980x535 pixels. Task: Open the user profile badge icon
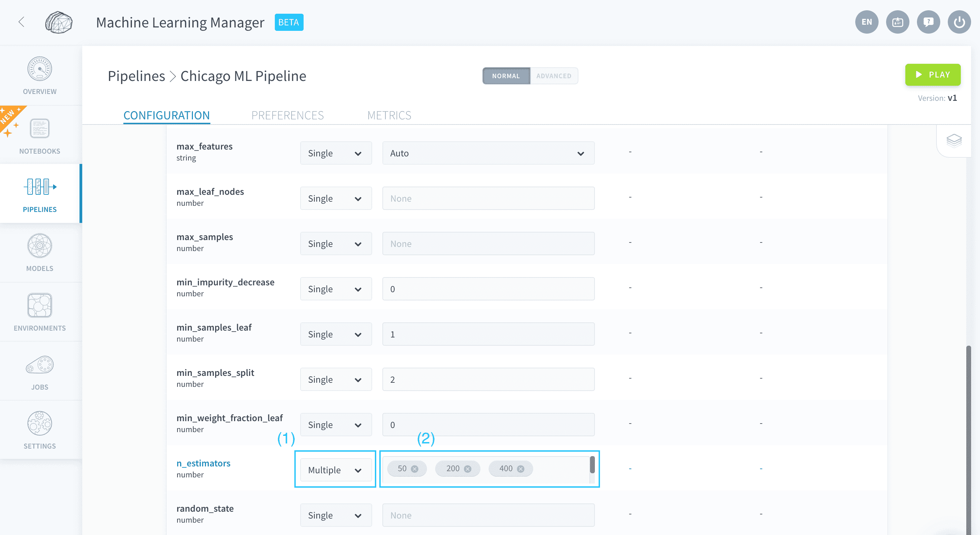point(897,22)
